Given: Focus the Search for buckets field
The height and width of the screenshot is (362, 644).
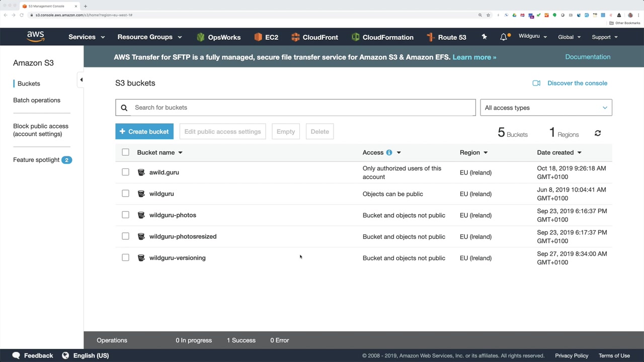Looking at the screenshot, I should 295,108.
